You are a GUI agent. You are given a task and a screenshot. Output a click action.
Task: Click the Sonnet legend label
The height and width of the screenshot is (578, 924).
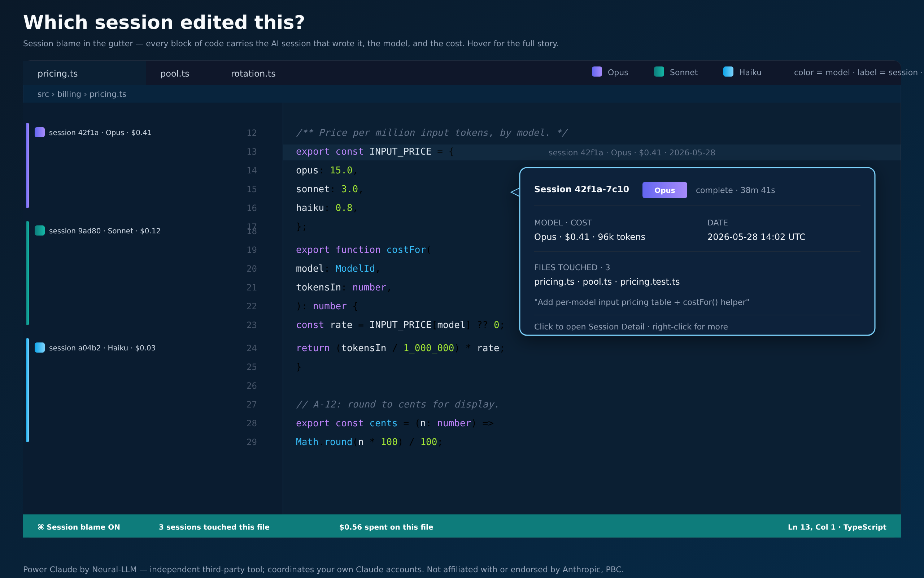coord(684,73)
